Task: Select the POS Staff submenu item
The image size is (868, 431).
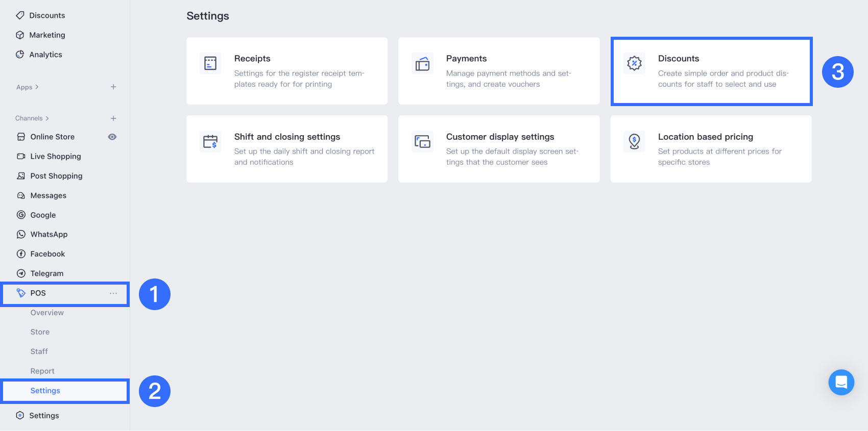Action: pos(39,351)
